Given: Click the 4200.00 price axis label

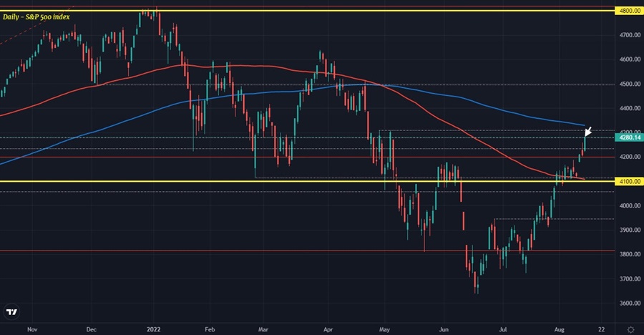Looking at the screenshot, I should (x=630, y=157).
